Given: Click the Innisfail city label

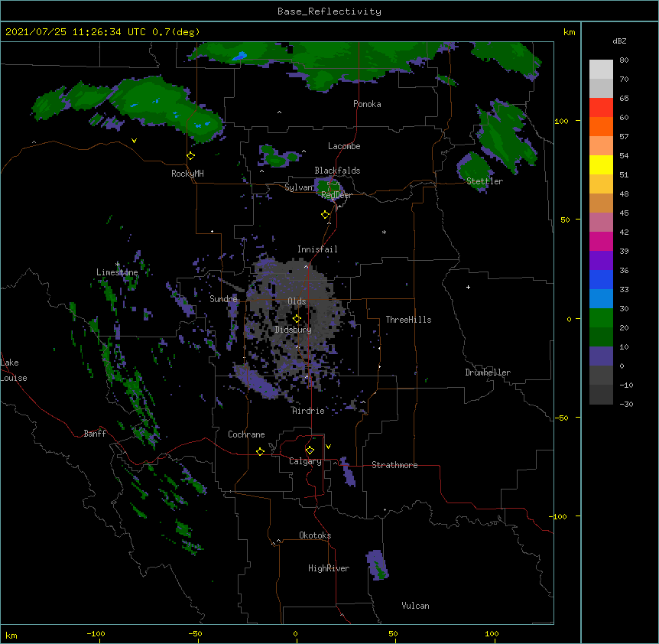Looking at the screenshot, I should coord(317,249).
